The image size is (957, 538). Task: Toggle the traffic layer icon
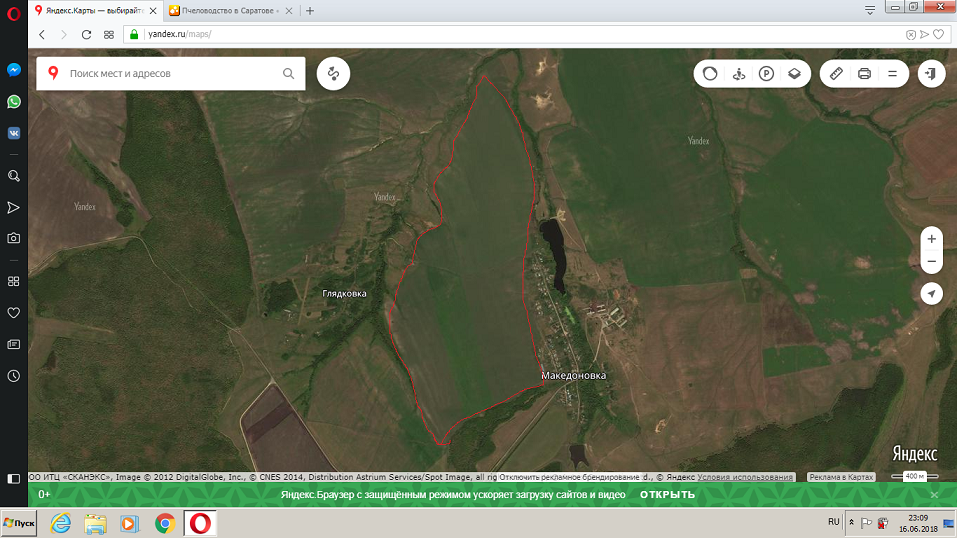point(710,74)
